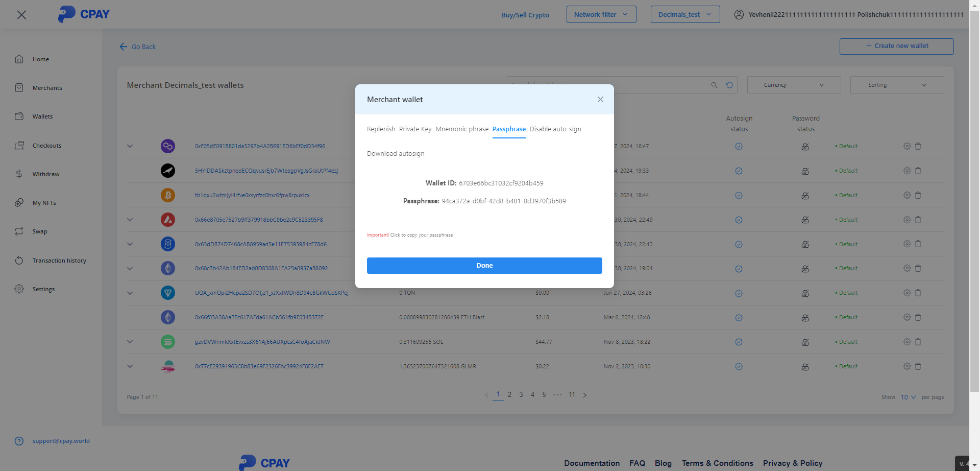This screenshot has height=471, width=980.
Task: Toggle autosign status for TON wallet row
Action: click(739, 293)
